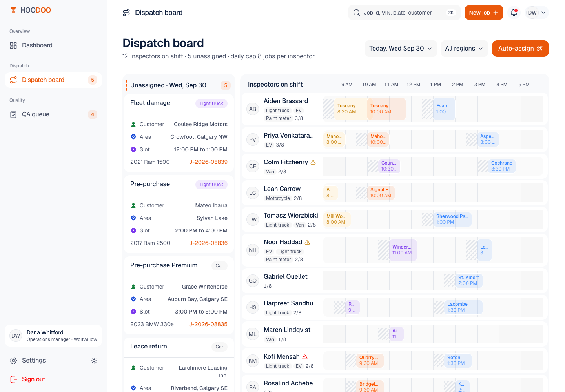Image resolution: width=565 pixels, height=392 pixels.
Task: Click the HOODOO logo icon
Action: coord(13,10)
